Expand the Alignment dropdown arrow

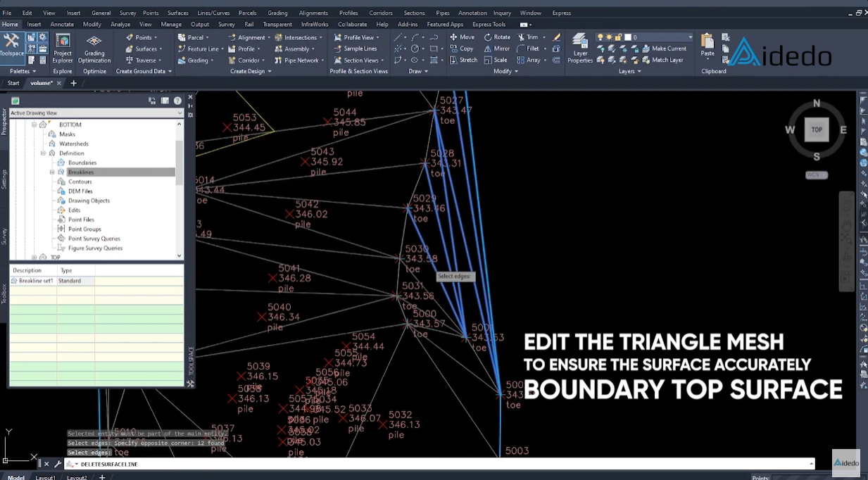(x=269, y=37)
